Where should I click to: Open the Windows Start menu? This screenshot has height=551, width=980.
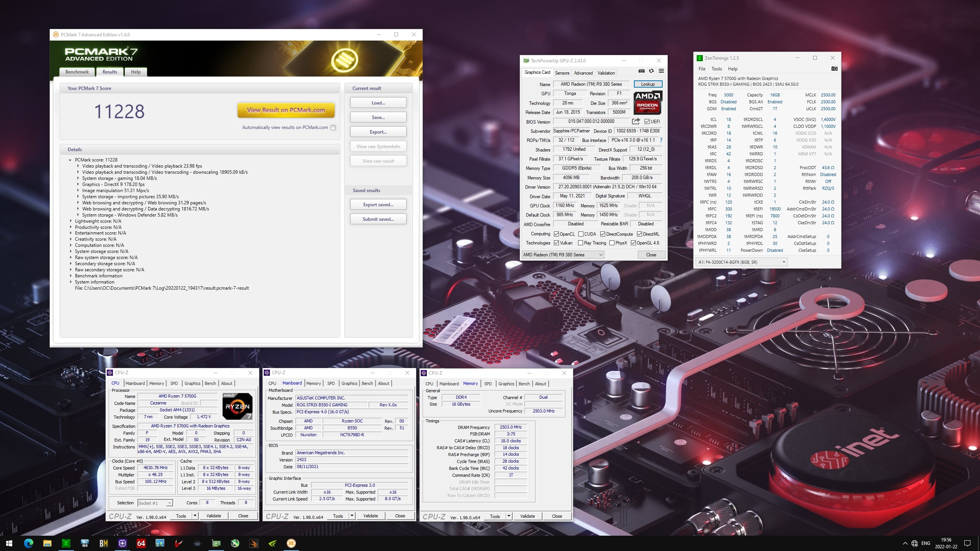coord(9,543)
